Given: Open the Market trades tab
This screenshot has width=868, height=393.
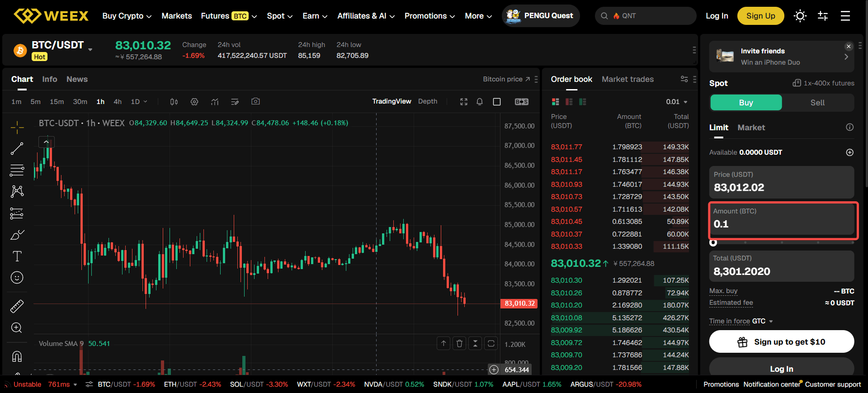Looking at the screenshot, I should click(627, 79).
